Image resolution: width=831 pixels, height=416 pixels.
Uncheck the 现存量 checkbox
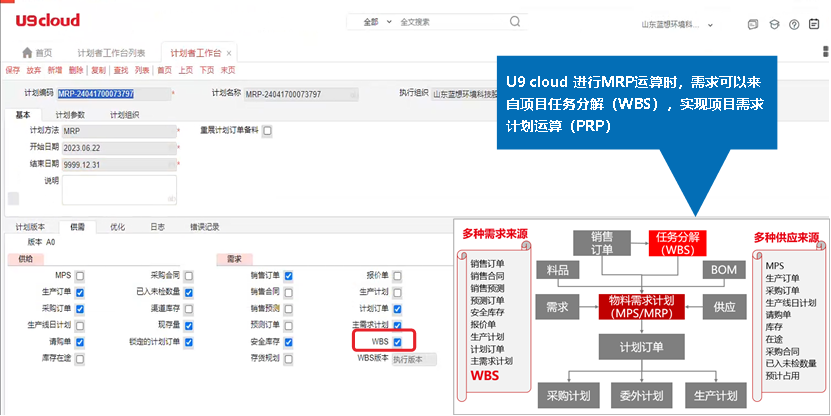tap(189, 326)
